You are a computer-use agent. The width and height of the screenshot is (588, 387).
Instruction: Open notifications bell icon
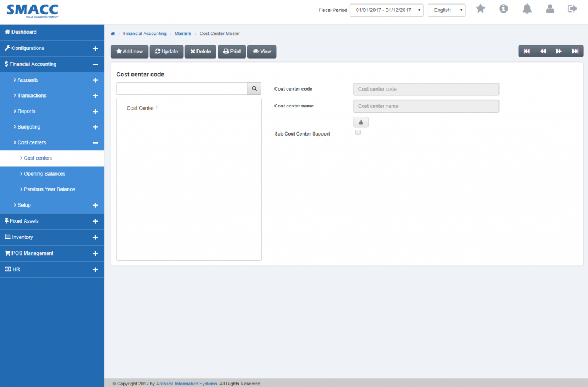(527, 9)
